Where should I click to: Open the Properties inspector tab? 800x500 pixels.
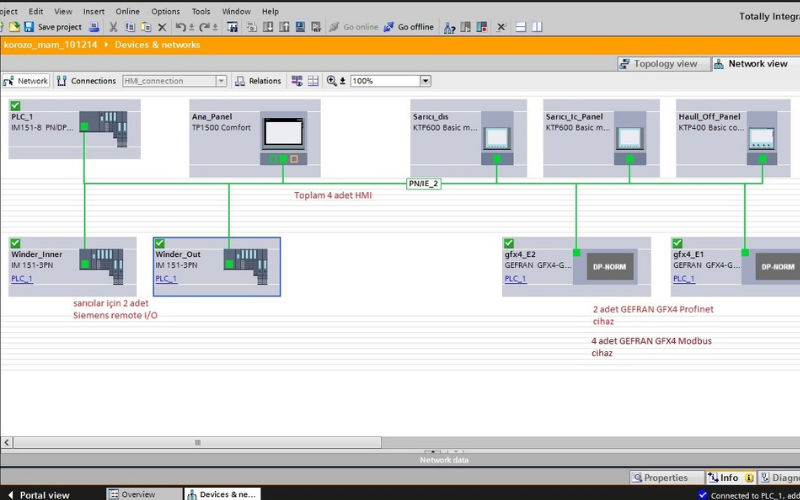(x=666, y=478)
